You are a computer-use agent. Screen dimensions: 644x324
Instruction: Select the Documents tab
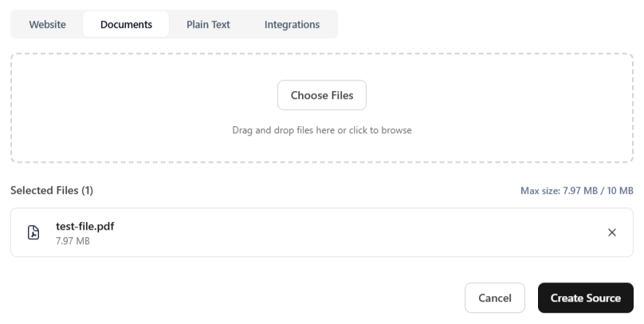tap(126, 24)
